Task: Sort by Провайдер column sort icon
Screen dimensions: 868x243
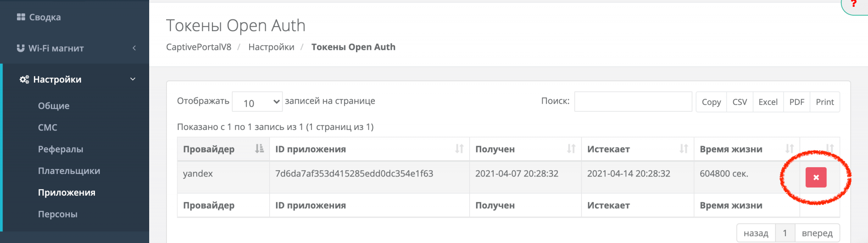Action: (x=259, y=149)
